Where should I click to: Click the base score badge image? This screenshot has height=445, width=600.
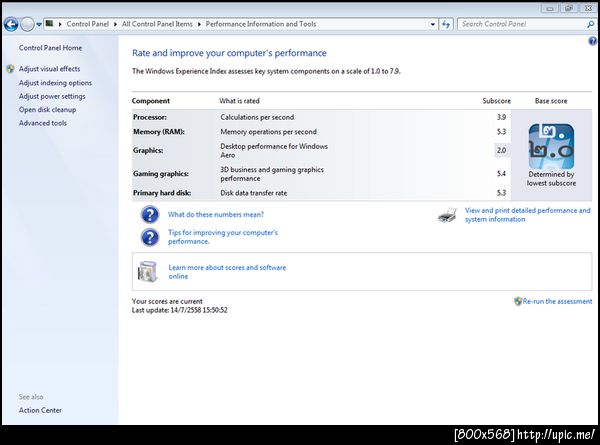point(551,146)
